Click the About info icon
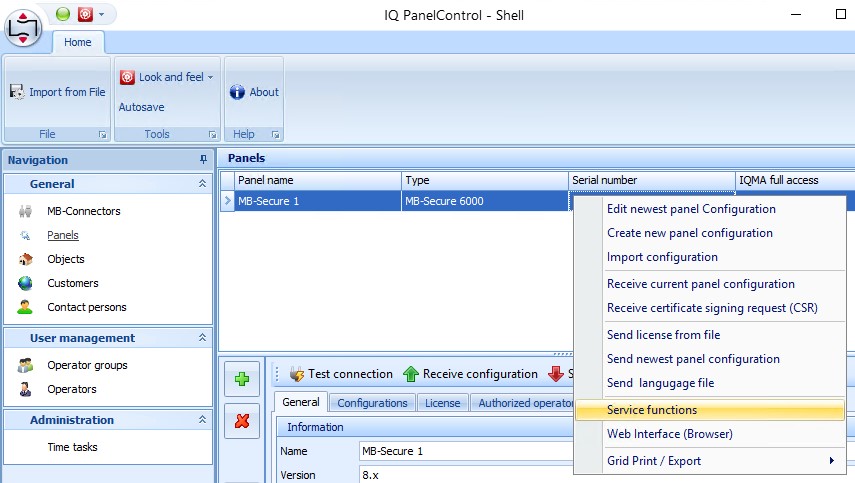 pyautogui.click(x=237, y=92)
